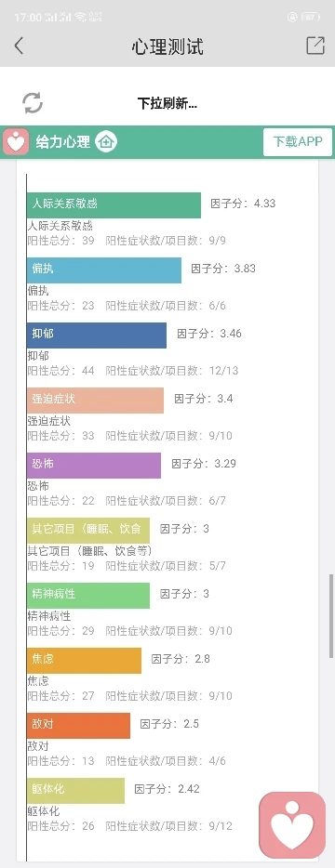Tap the 心理测试 page title
This screenshot has height=868, width=335.
167,46
